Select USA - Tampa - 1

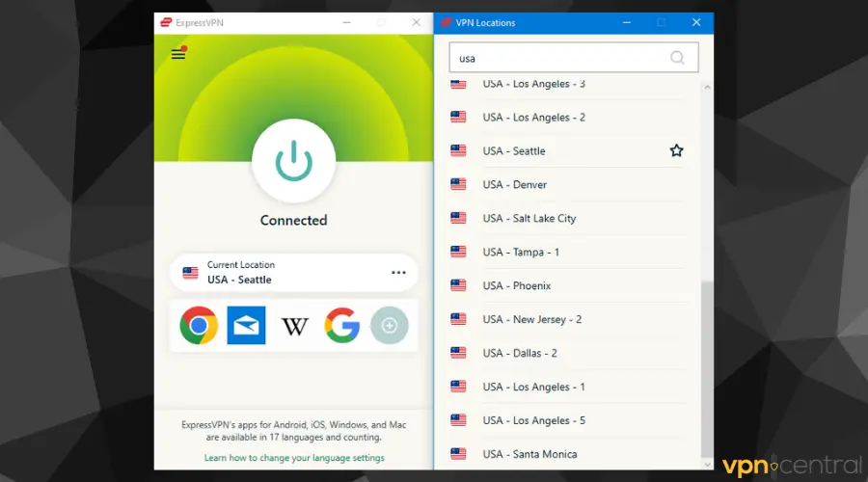coord(568,253)
